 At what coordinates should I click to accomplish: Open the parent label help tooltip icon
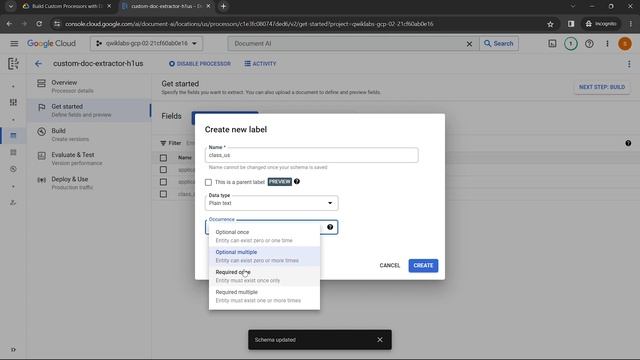pos(297,182)
